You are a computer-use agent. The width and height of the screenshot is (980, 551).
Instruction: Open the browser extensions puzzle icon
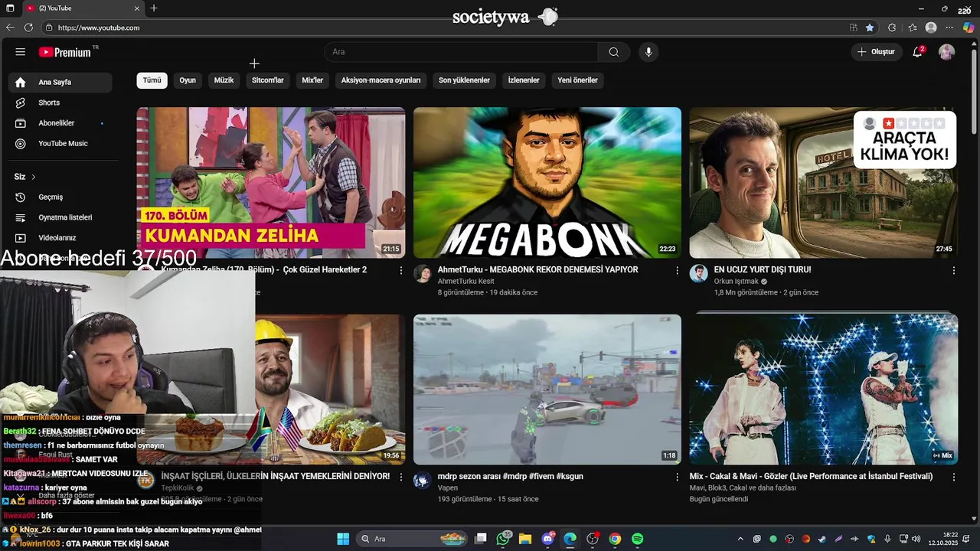(892, 28)
